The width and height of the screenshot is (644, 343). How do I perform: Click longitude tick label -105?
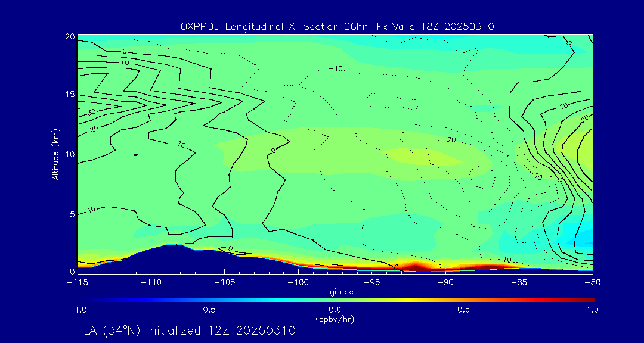225,283
